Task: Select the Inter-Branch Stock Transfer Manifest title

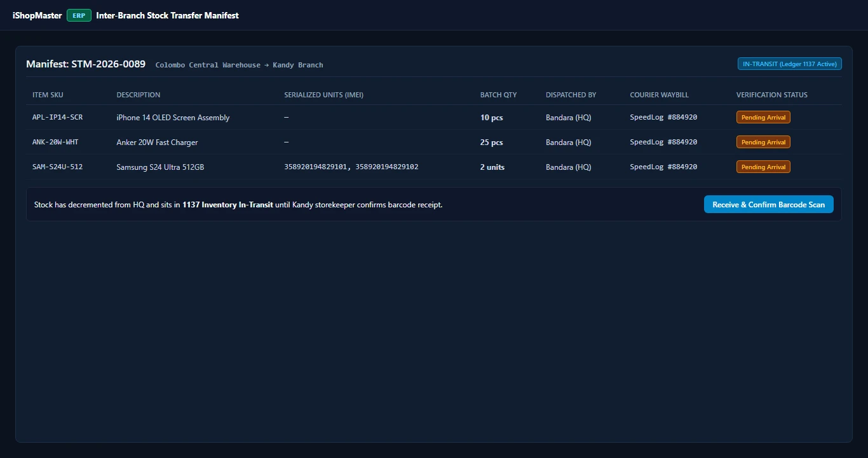Action: click(168, 15)
